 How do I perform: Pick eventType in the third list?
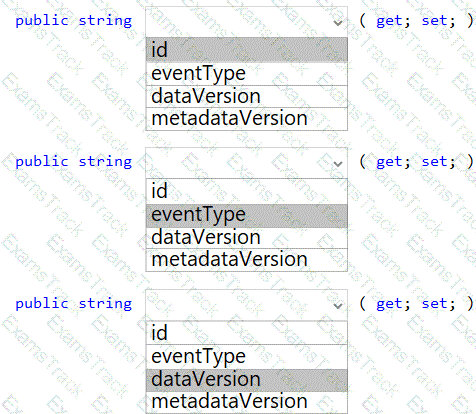247,357
